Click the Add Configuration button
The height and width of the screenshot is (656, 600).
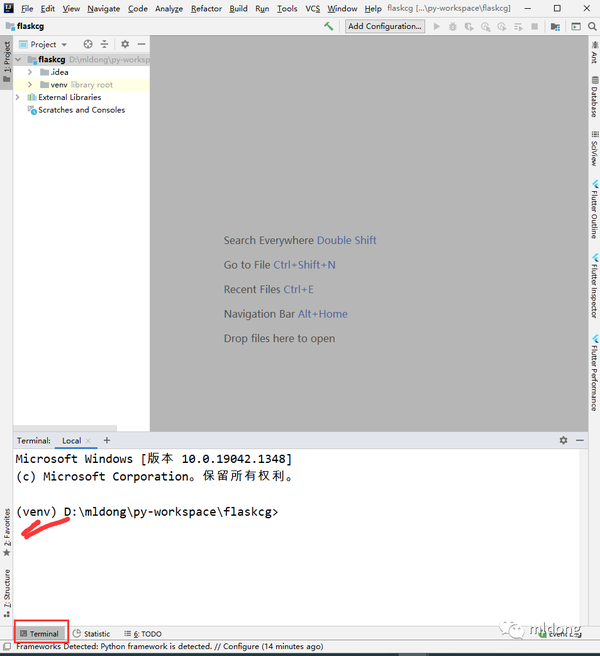(385, 26)
